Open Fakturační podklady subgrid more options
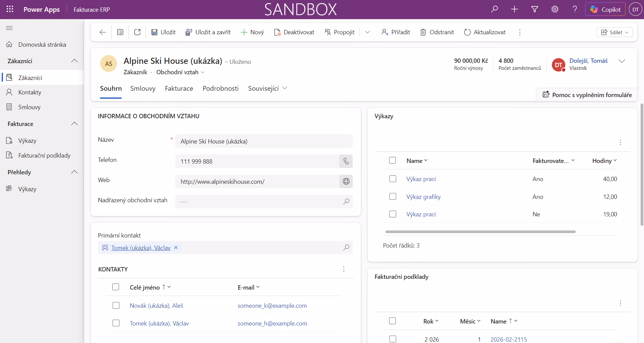Image resolution: width=644 pixels, height=343 pixels. coord(620,303)
